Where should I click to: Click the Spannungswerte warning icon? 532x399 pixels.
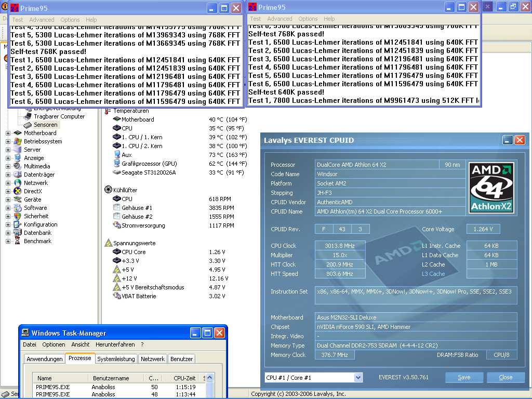tap(108, 243)
